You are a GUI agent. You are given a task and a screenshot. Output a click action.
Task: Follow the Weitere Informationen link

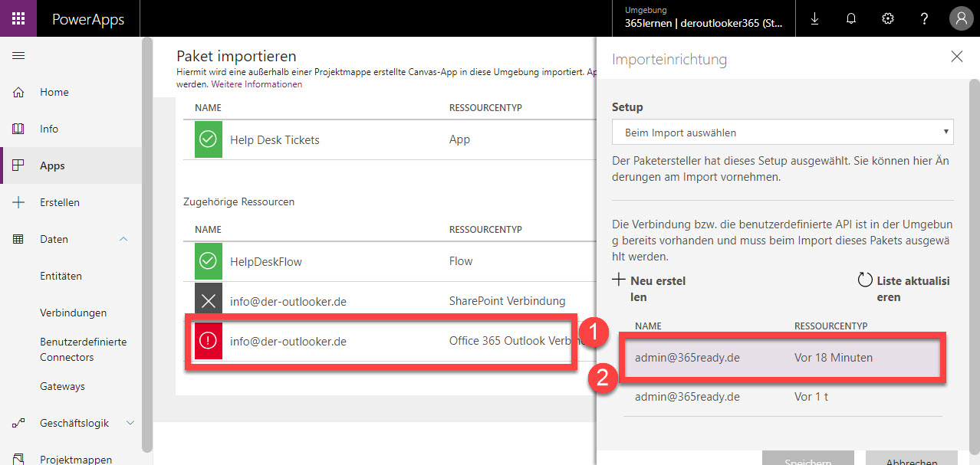257,84
